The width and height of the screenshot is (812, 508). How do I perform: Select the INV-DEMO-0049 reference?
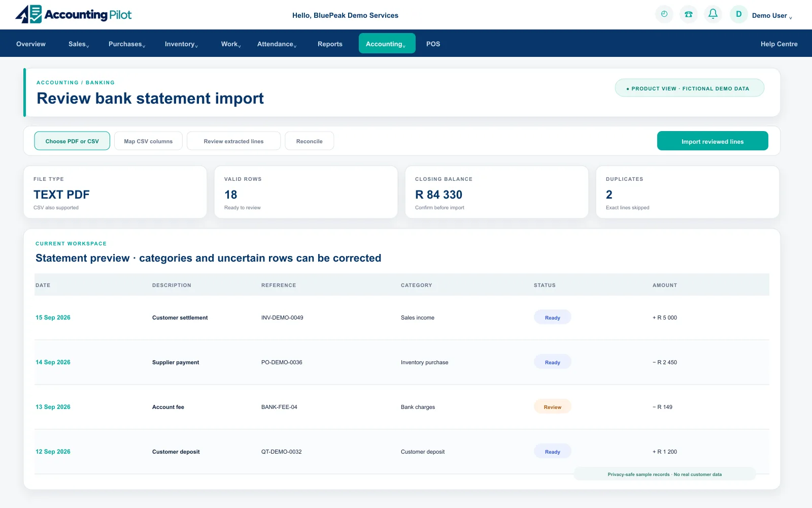(282, 317)
